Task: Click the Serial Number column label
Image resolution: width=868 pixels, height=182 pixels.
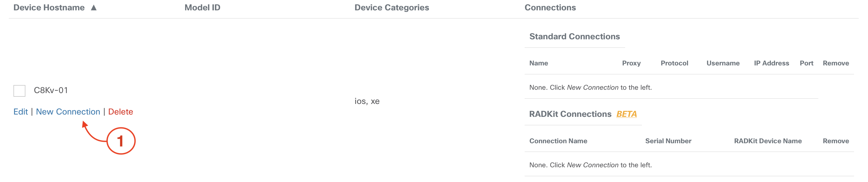Action: coord(668,141)
